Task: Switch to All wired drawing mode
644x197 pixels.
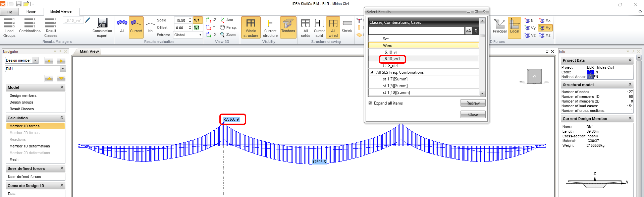Action: 333,27
